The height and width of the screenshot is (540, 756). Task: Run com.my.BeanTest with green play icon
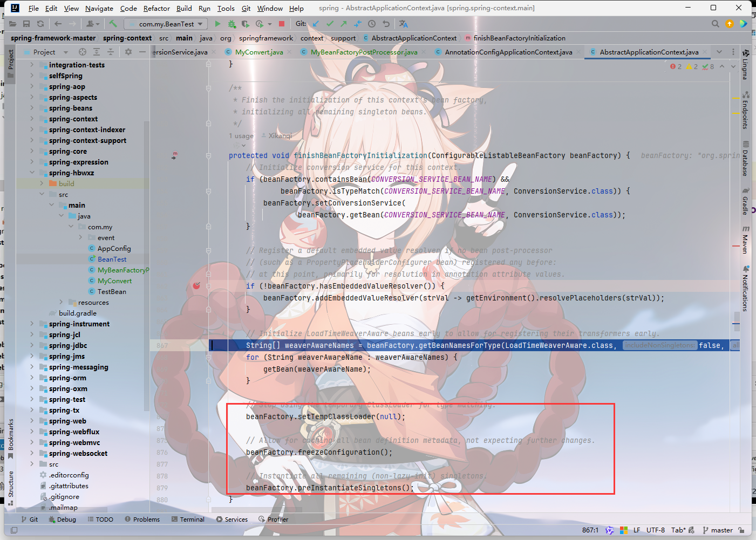point(217,24)
